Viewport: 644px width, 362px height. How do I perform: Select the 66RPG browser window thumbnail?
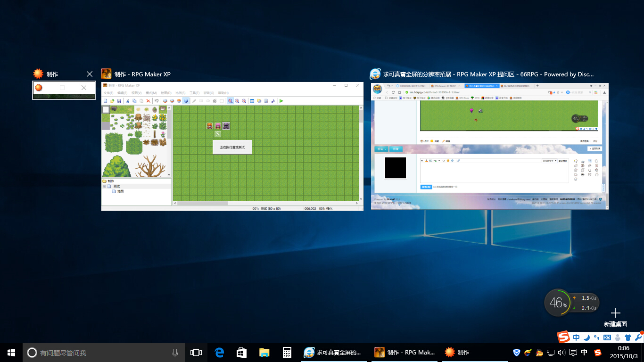point(490,146)
